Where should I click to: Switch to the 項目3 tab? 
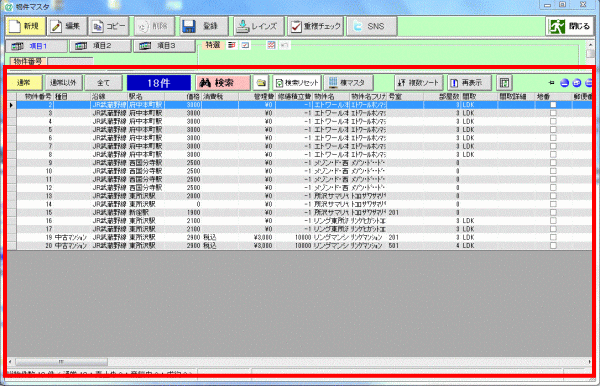click(165, 46)
